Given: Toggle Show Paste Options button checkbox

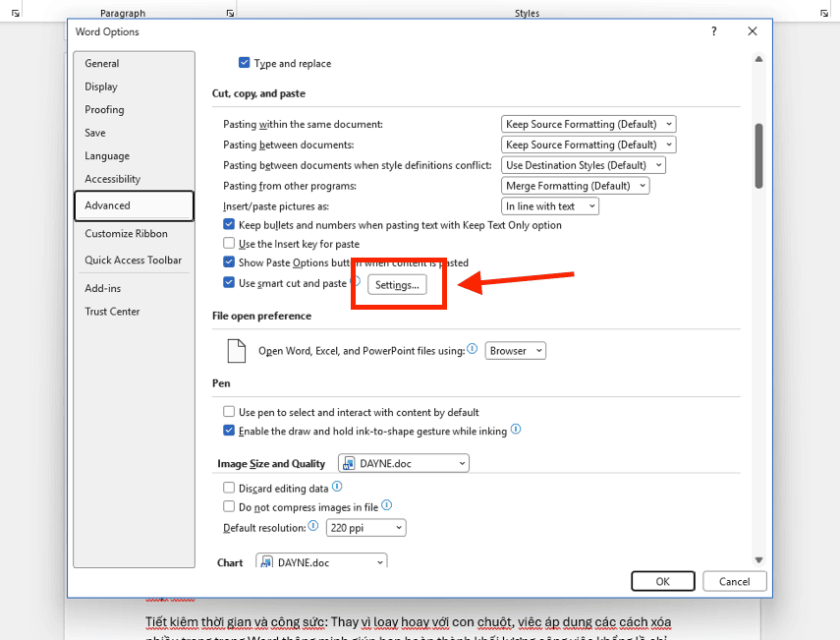Looking at the screenshot, I should click(229, 262).
